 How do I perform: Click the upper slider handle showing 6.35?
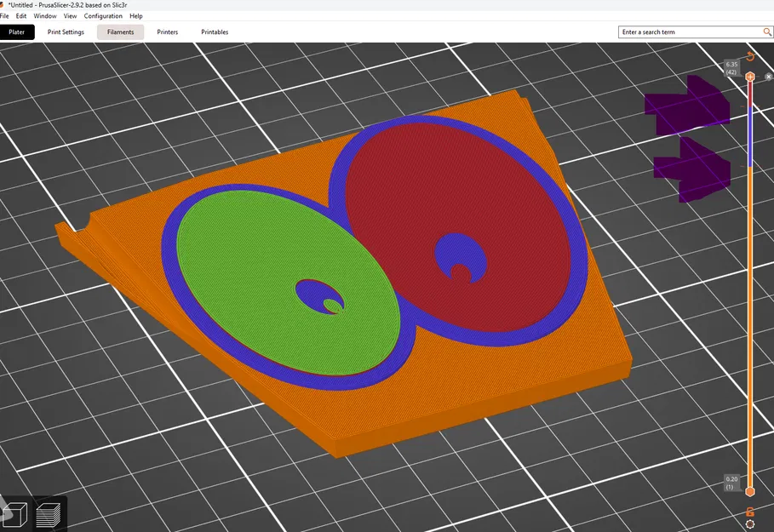pos(750,77)
